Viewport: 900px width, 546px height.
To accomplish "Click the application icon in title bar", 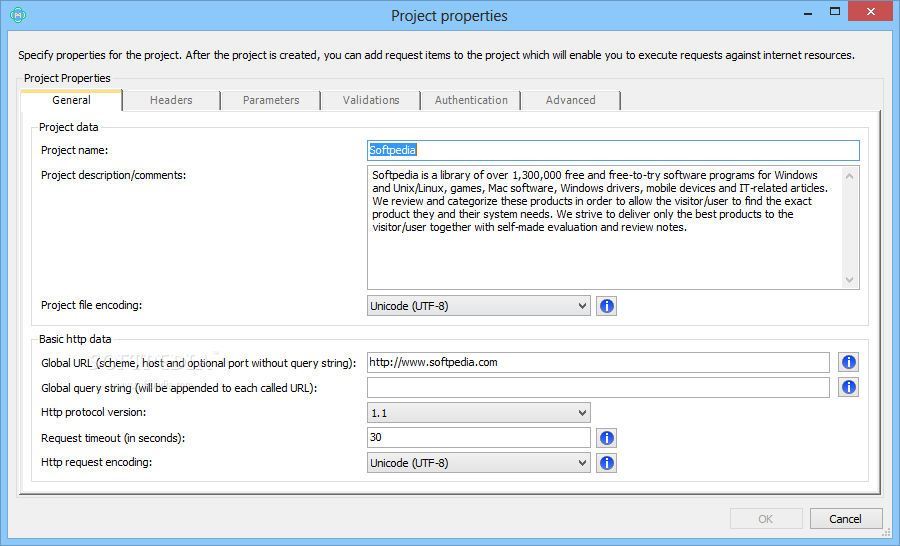I will pos(18,15).
